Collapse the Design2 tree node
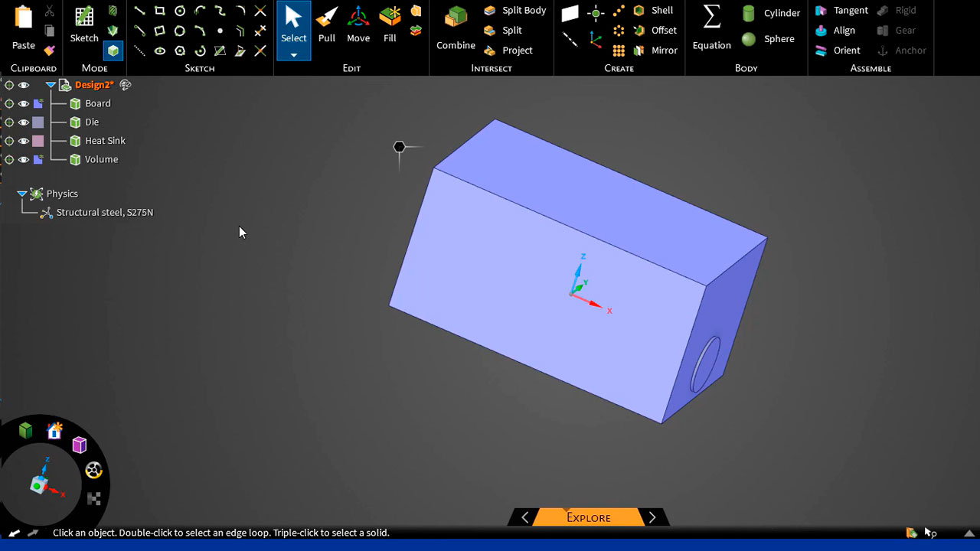The height and width of the screenshot is (551, 980). click(51, 85)
